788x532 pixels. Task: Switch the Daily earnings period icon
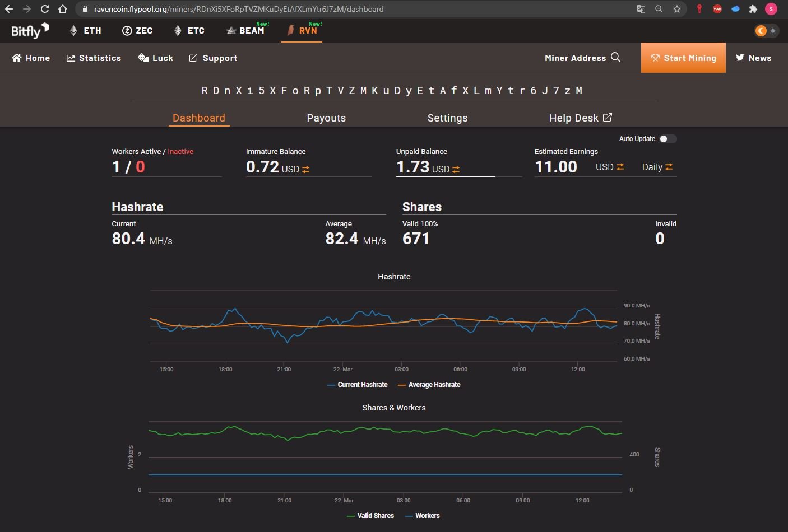point(669,167)
